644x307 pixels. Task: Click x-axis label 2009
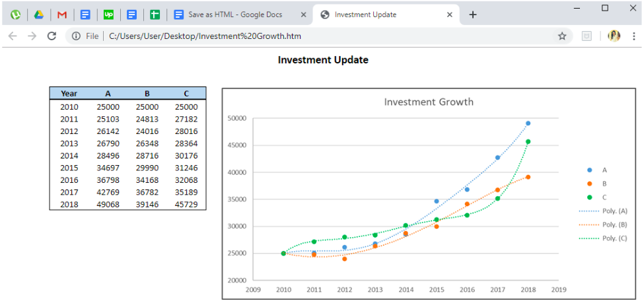pyautogui.click(x=252, y=289)
